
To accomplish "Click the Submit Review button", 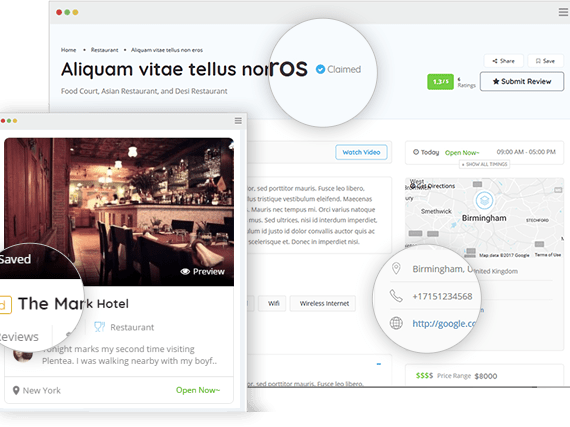I will pyautogui.click(x=522, y=81).
